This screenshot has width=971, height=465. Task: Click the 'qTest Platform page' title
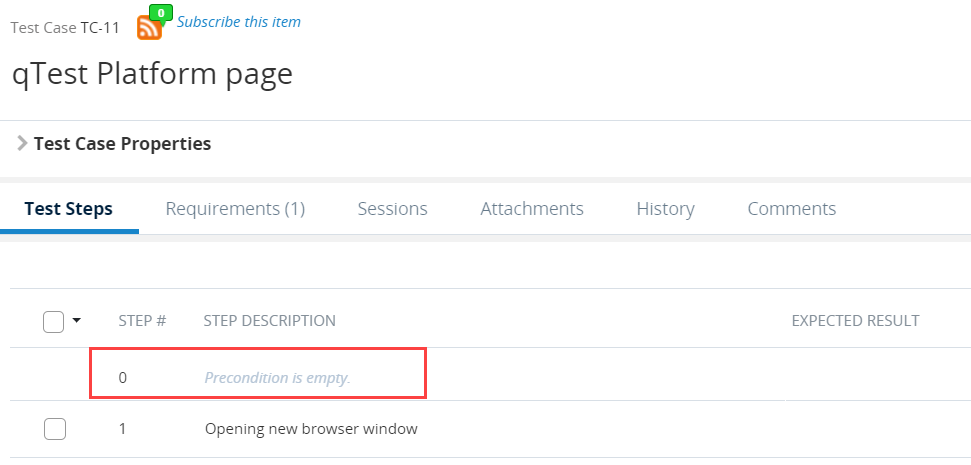(152, 74)
